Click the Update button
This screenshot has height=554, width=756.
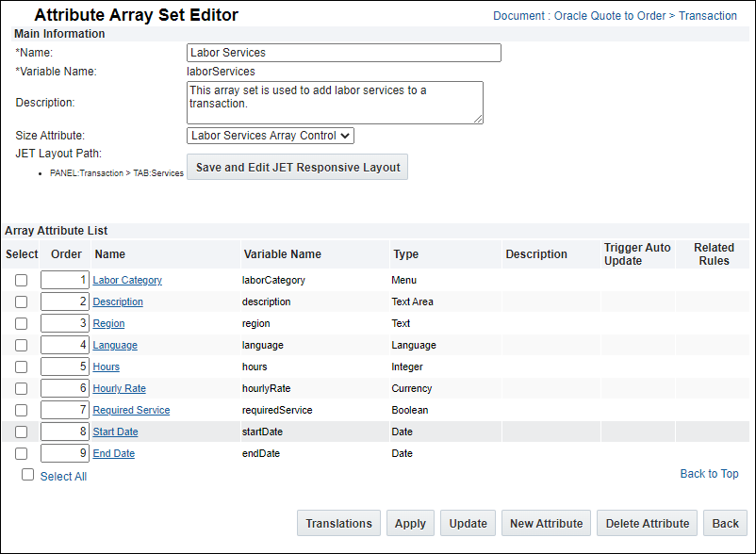tap(468, 523)
